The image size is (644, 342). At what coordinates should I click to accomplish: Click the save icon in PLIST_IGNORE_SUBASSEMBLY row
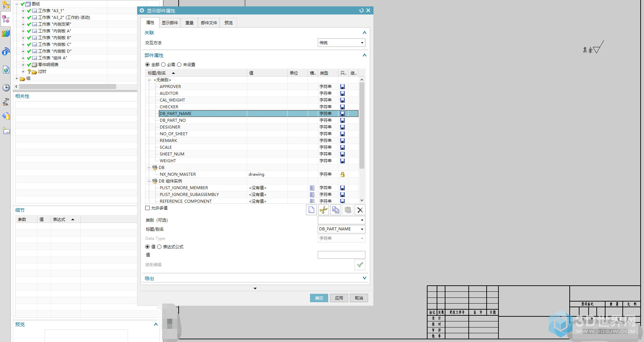pyautogui.click(x=342, y=195)
